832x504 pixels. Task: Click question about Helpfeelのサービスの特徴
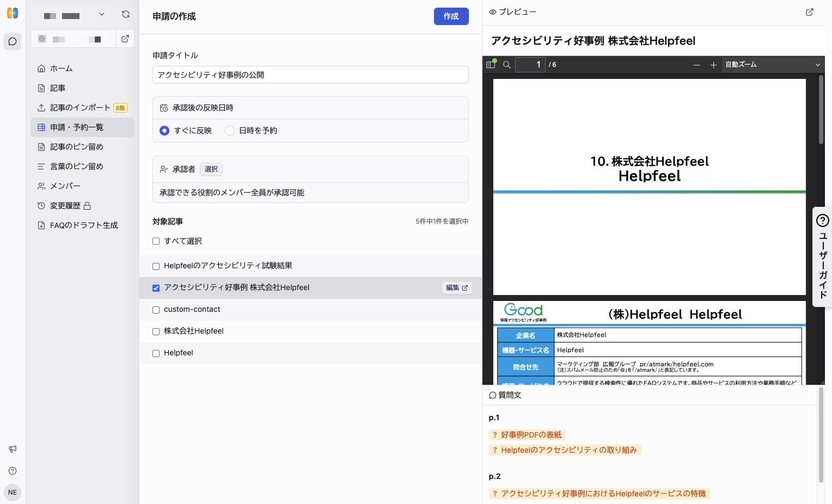point(599,494)
